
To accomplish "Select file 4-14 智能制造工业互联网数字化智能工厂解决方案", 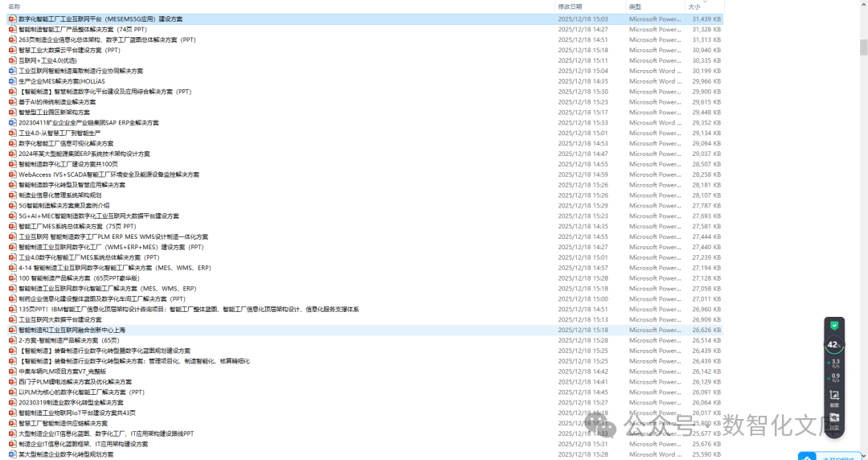I will coord(115,268).
